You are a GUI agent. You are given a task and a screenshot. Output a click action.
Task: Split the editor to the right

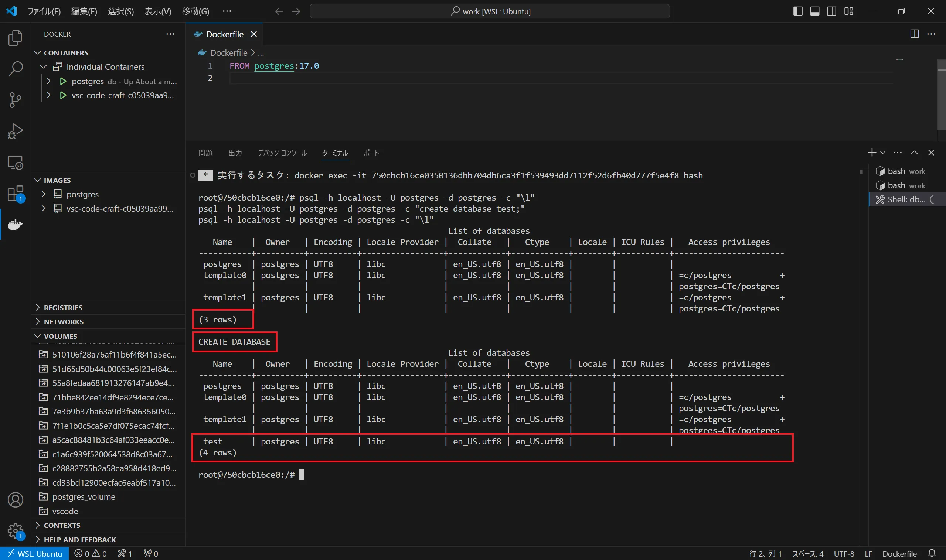click(914, 34)
